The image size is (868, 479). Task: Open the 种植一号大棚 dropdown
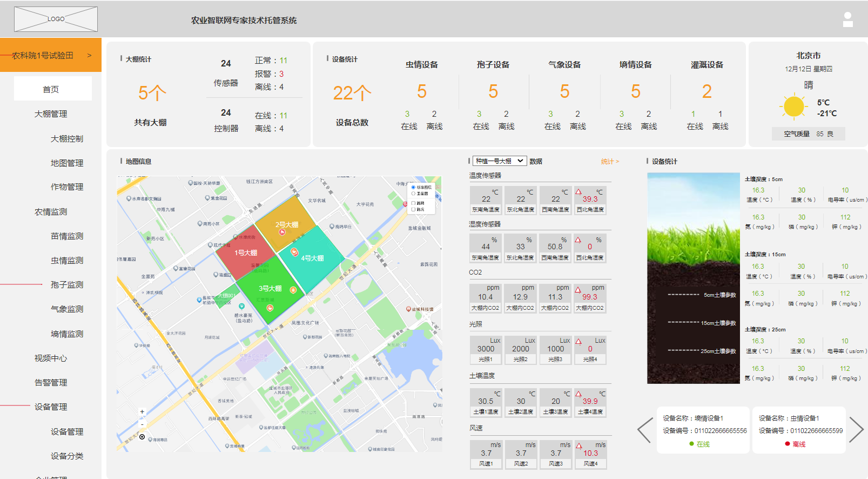coord(500,161)
